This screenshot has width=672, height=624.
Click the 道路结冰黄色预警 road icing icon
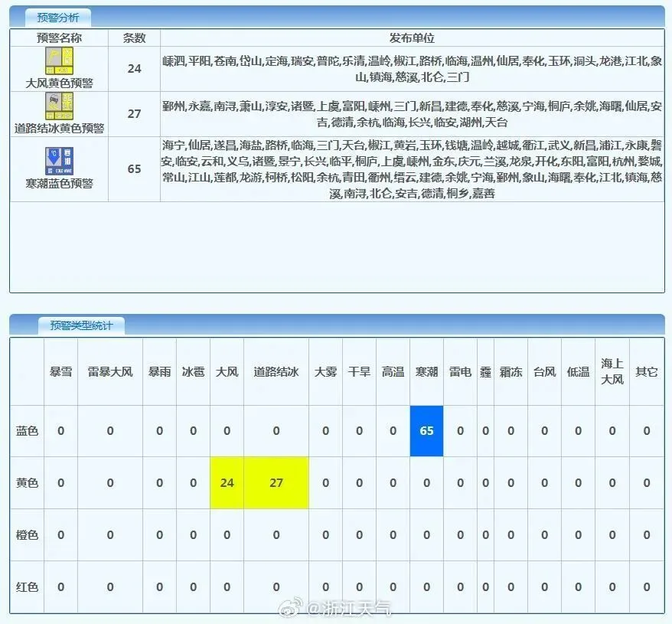click(x=59, y=106)
